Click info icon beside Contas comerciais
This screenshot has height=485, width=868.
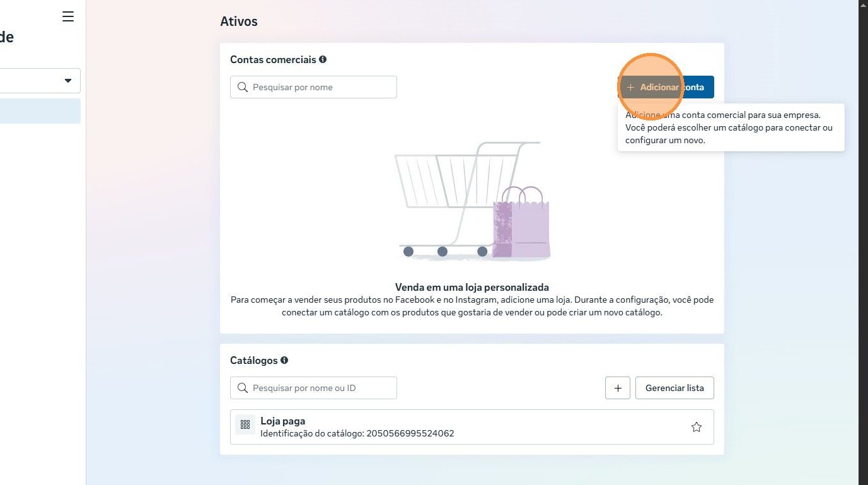pos(323,59)
